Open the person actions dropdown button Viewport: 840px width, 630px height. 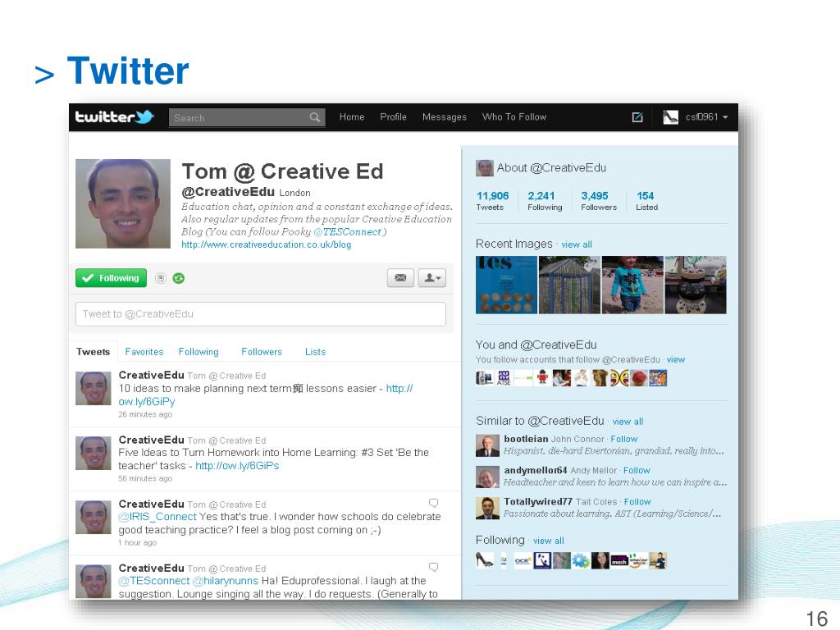[x=431, y=277]
